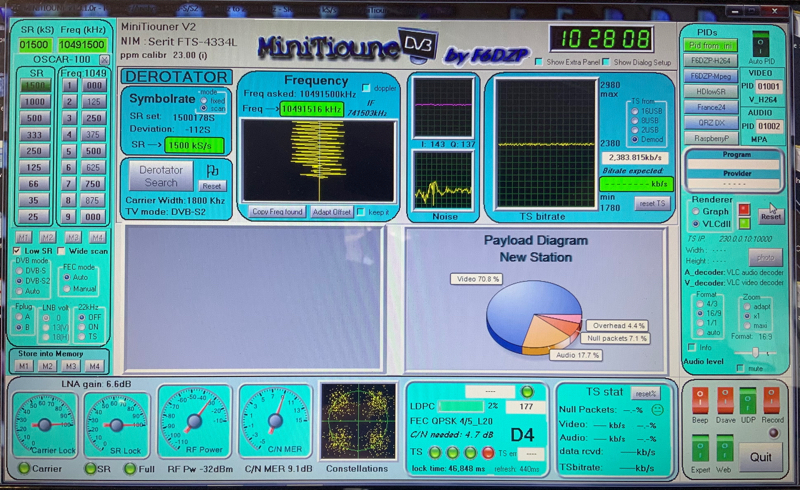This screenshot has width=800, height=490.
Task: Click the Adapt Offset button
Action: point(332,212)
